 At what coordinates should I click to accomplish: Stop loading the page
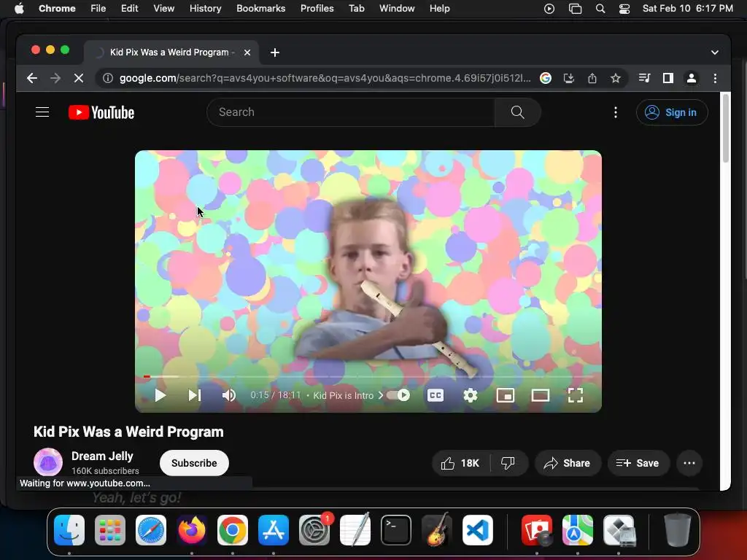pos(79,78)
